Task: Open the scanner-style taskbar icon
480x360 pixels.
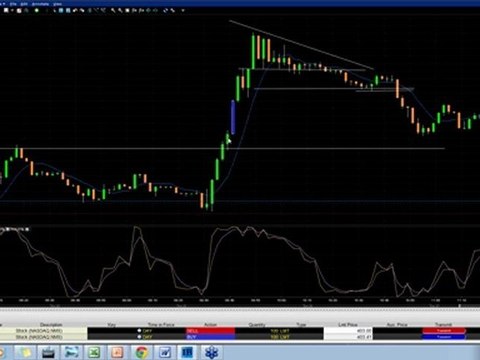Action: (49, 352)
